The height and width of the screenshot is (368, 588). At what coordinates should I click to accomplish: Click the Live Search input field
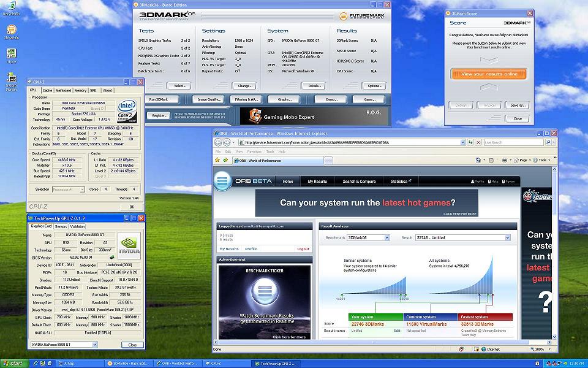(513, 142)
